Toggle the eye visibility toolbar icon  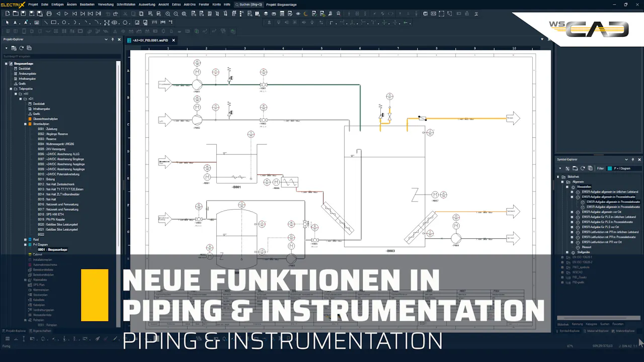tap(298, 14)
